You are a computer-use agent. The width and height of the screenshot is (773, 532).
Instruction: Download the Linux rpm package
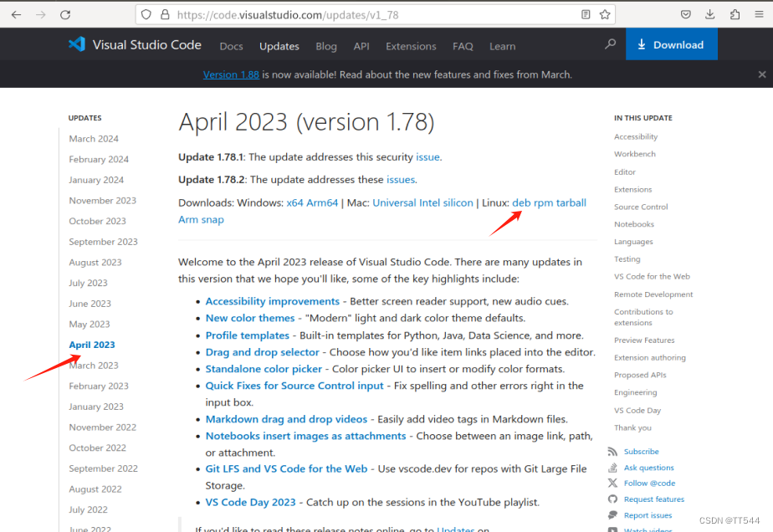543,203
